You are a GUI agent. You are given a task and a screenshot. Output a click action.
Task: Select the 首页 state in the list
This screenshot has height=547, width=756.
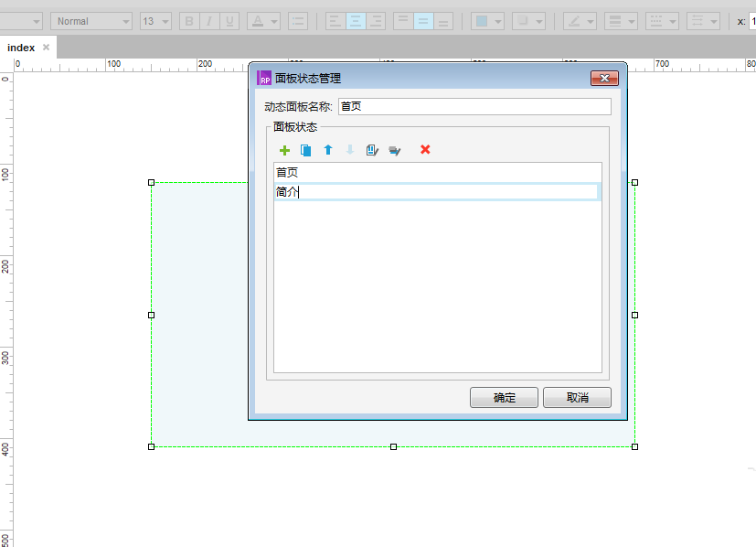pyautogui.click(x=438, y=172)
